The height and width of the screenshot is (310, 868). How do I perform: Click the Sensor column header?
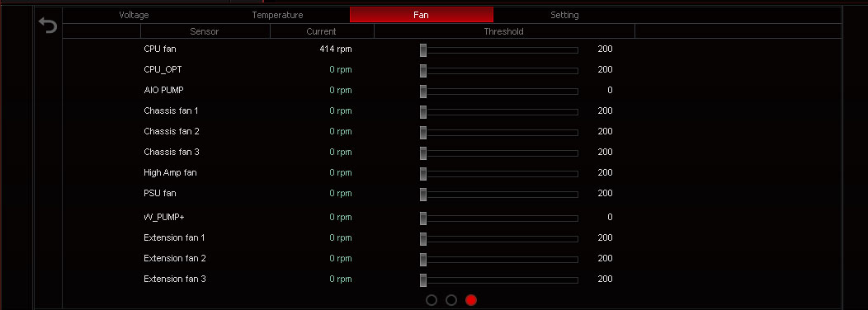(x=205, y=31)
